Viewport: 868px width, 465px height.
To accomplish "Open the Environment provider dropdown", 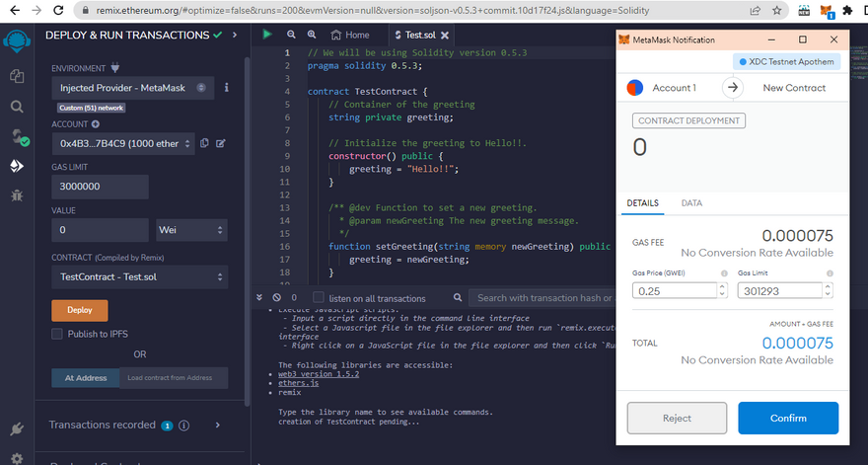I will point(132,88).
